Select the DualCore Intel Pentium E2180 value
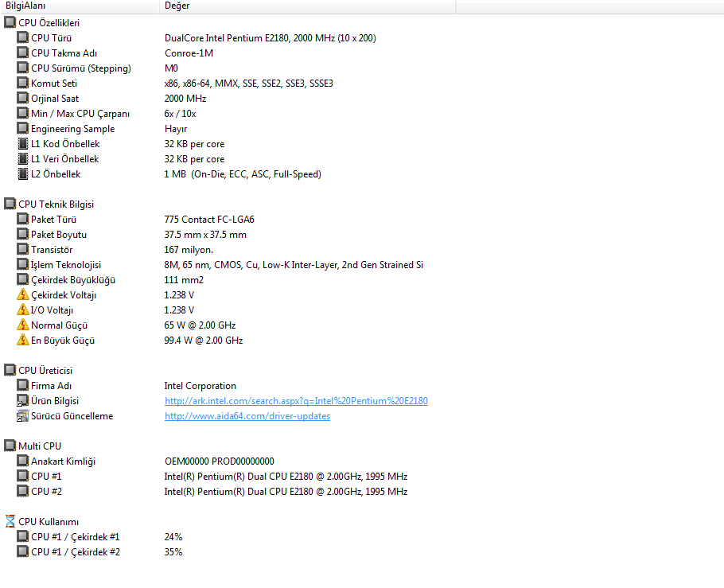 pos(271,38)
